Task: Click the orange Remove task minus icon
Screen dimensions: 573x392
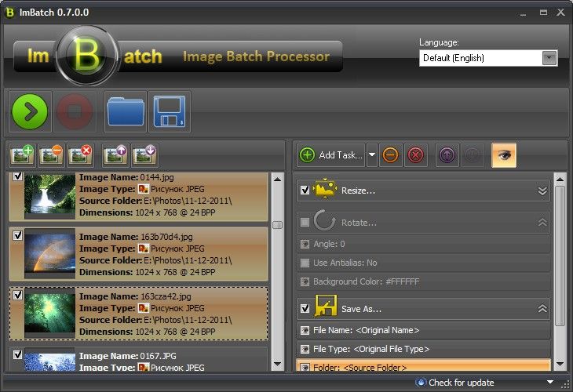Action: point(390,155)
